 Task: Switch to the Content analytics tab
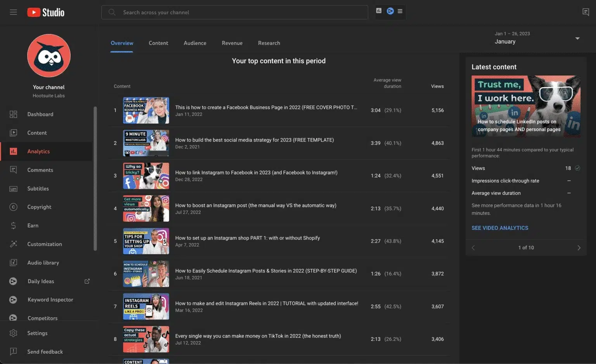(x=158, y=43)
